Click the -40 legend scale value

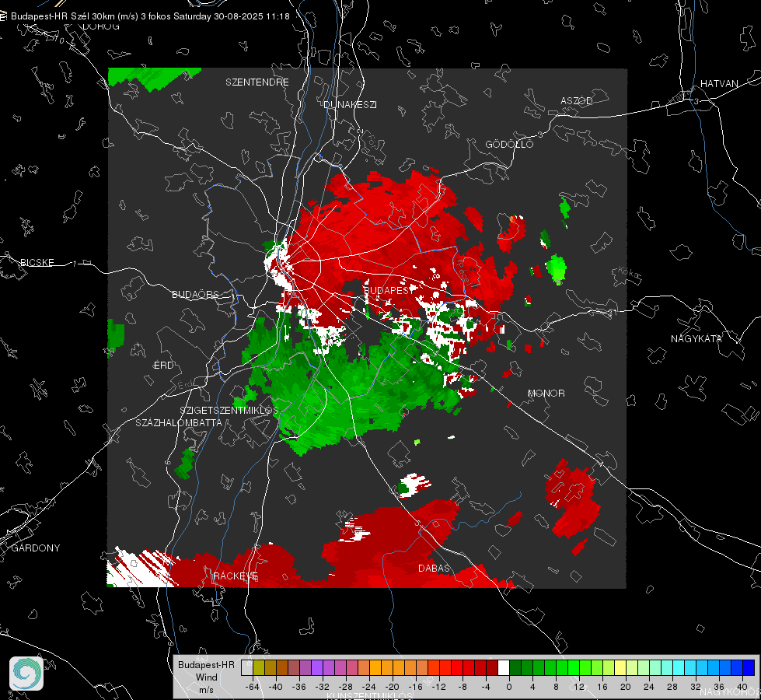(x=276, y=687)
